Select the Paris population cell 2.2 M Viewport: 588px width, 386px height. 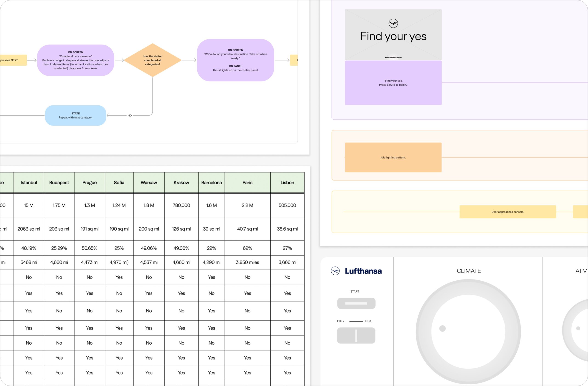tap(247, 205)
